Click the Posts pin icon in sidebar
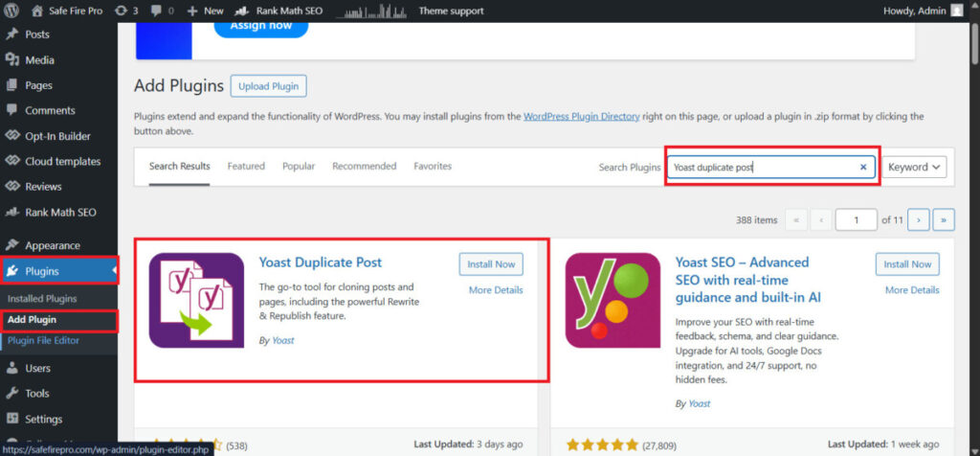 pyautogui.click(x=11, y=34)
